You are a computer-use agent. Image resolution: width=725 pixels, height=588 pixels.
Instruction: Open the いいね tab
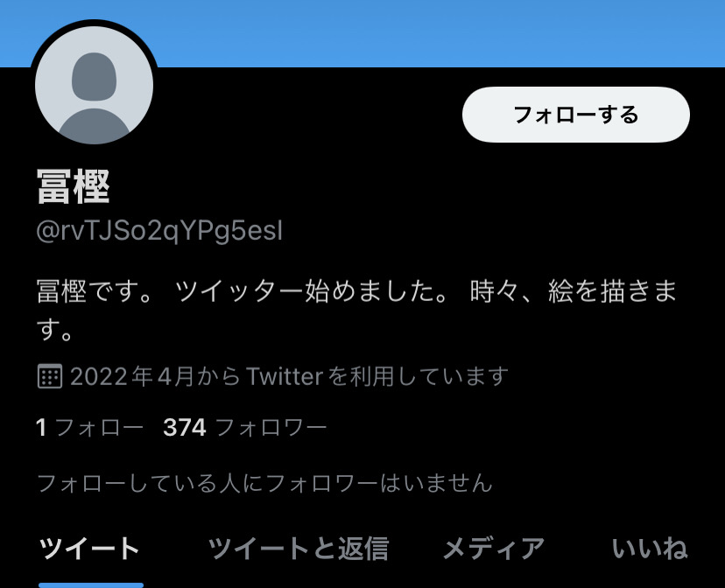pyautogui.click(x=650, y=549)
